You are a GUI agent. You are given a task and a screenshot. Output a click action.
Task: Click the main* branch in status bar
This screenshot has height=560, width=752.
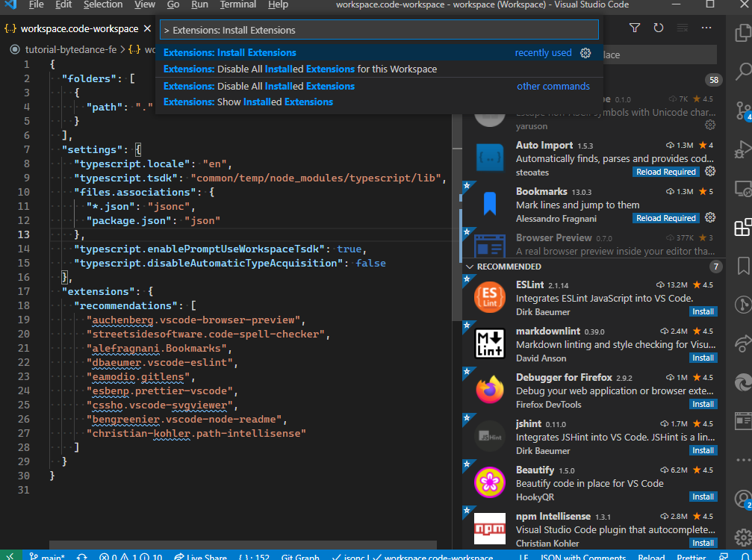coord(47,557)
